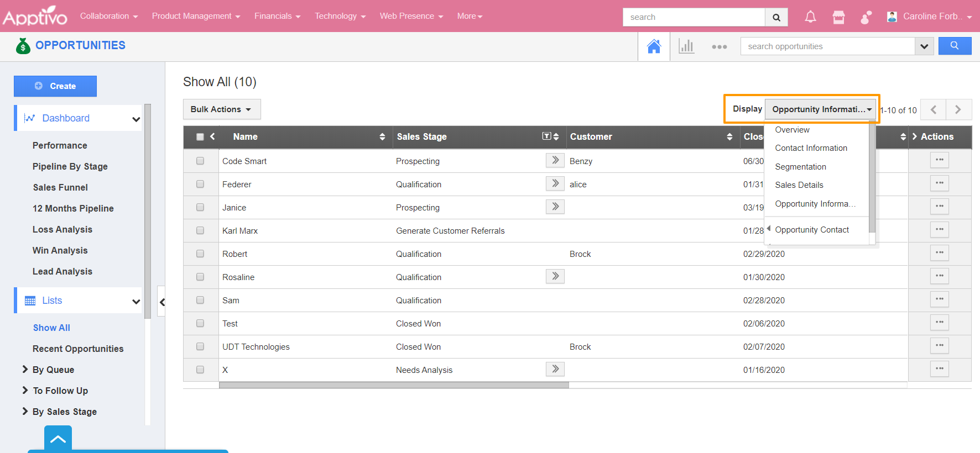
Task: Click the horizontal scrollbar under the table
Action: pos(393,385)
